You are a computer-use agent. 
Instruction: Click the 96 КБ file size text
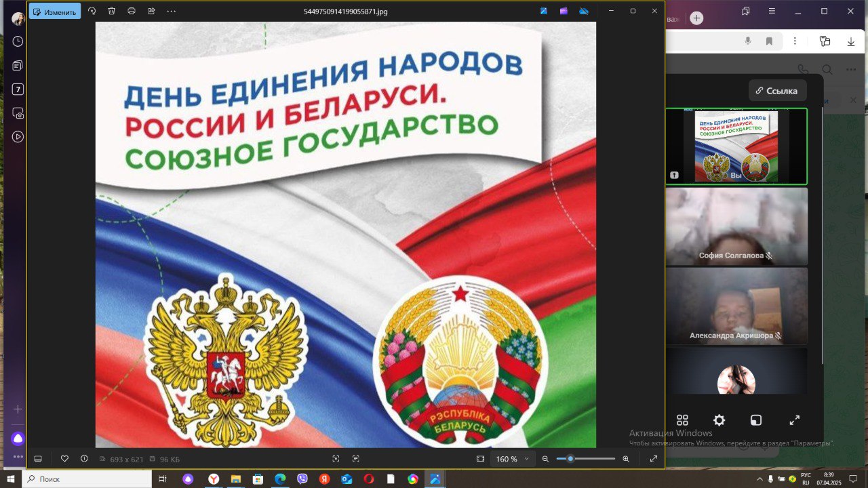click(170, 460)
